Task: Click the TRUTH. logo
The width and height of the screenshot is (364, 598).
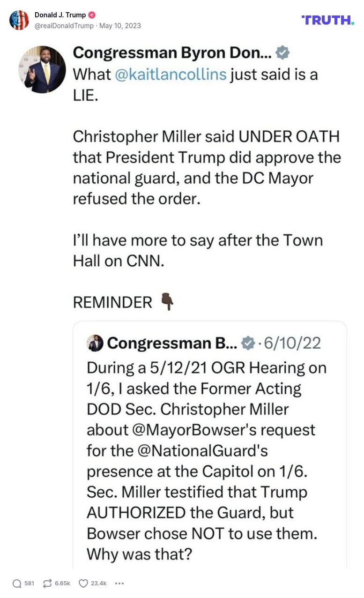Action: click(328, 20)
